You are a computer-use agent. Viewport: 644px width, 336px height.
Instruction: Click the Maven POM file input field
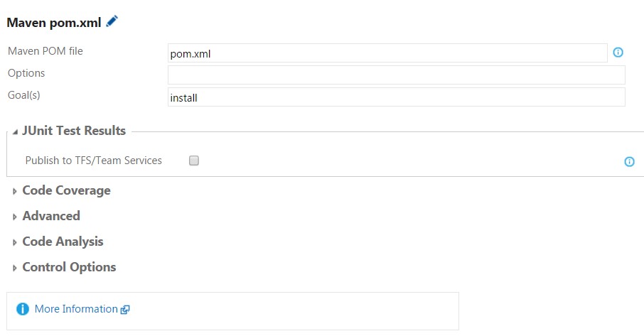387,53
